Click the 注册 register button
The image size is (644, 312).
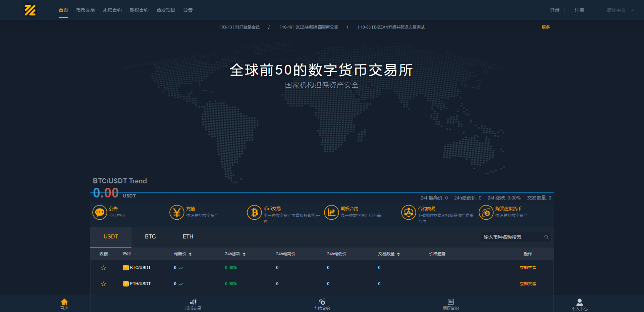tap(579, 10)
